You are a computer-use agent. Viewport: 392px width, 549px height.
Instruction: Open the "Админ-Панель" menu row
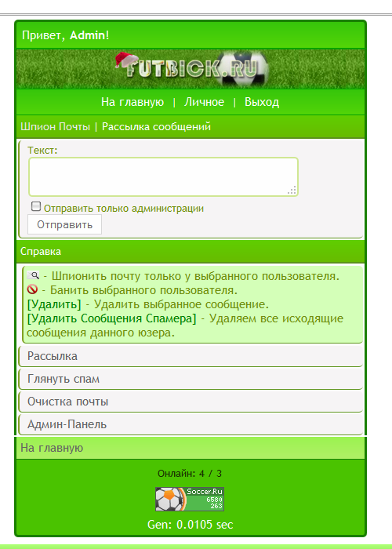point(191,424)
